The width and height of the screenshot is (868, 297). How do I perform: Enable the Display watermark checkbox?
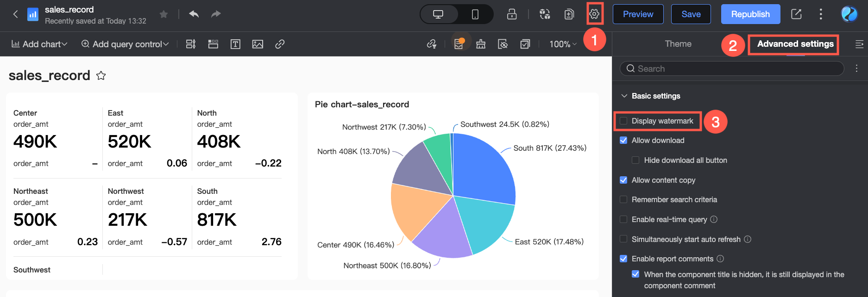623,121
